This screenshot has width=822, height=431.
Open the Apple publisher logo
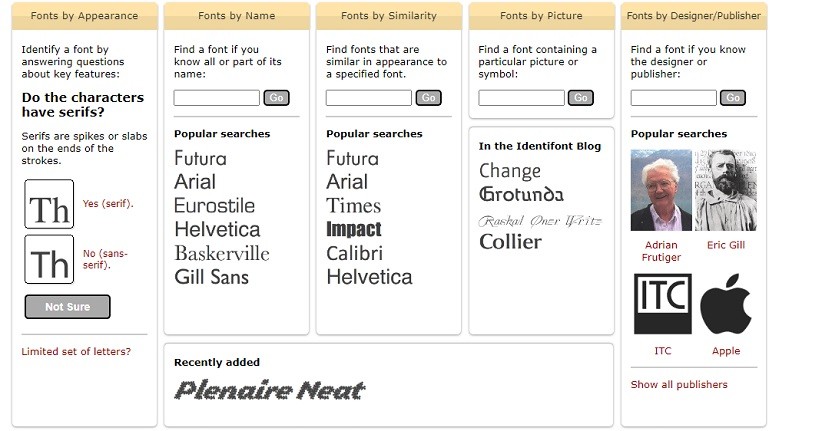coord(726,304)
